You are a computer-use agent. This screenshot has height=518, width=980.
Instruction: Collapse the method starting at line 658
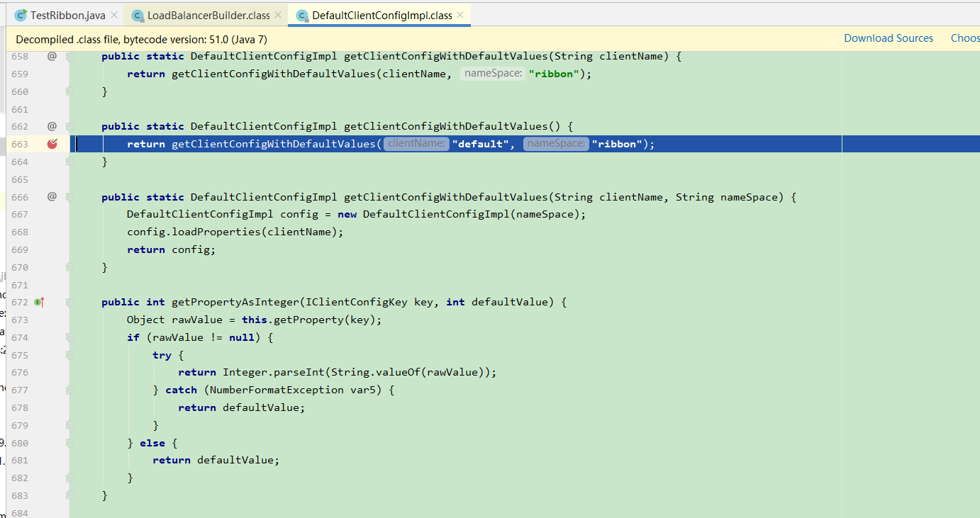click(x=69, y=56)
